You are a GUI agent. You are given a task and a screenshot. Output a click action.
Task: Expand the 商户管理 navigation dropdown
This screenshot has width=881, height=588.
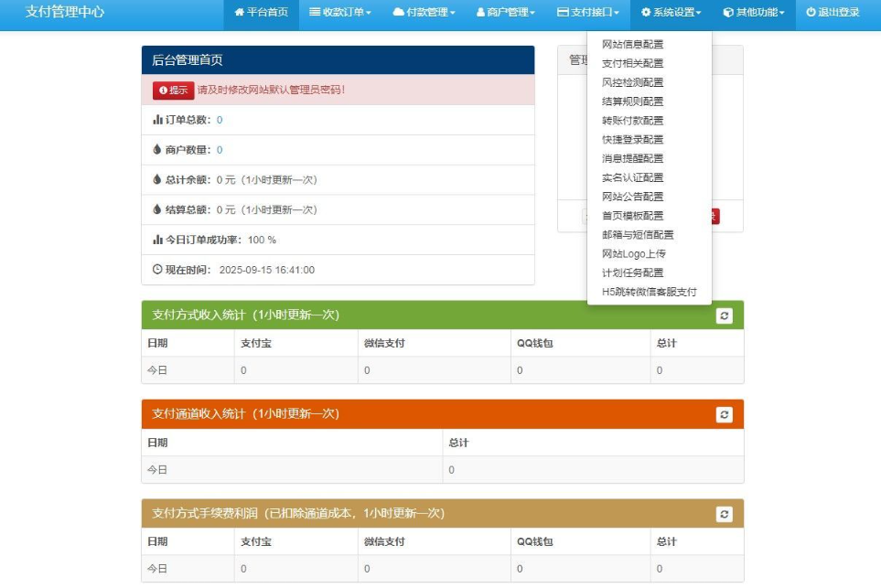point(505,13)
